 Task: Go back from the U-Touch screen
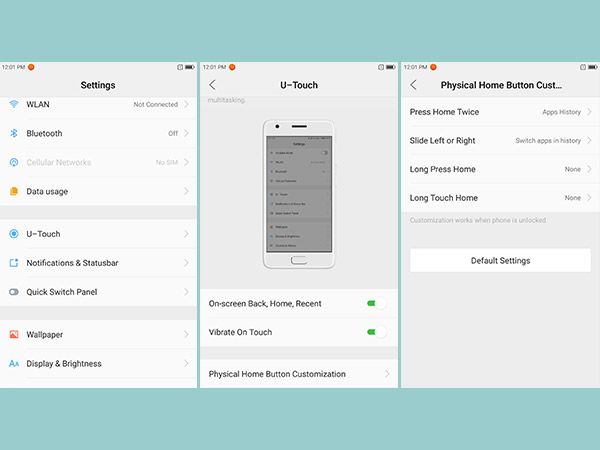pyautogui.click(x=212, y=85)
